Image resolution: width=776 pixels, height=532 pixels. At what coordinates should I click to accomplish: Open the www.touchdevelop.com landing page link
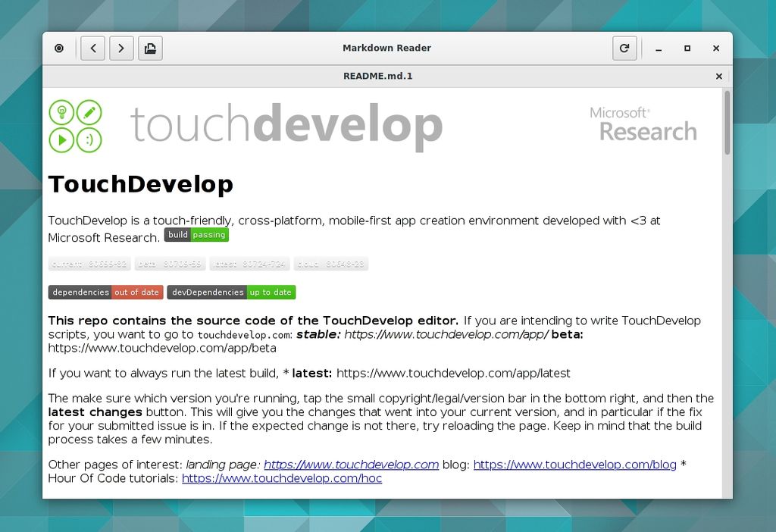pyautogui.click(x=351, y=465)
